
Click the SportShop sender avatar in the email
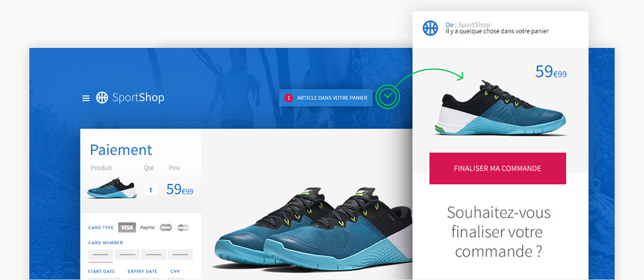[430, 28]
